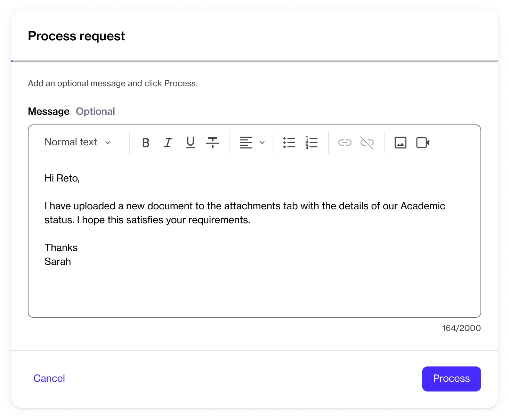
Task: Insert an image into the message
Action: coord(400,143)
